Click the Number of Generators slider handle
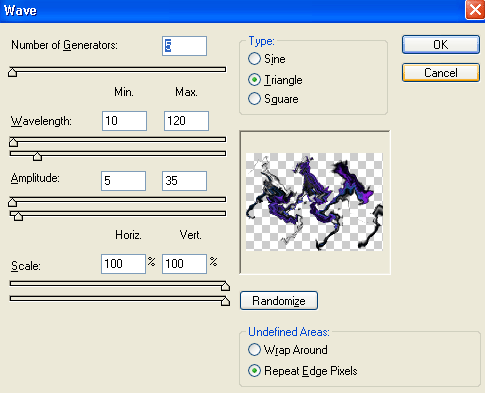This screenshot has height=393, width=485. click(12, 72)
